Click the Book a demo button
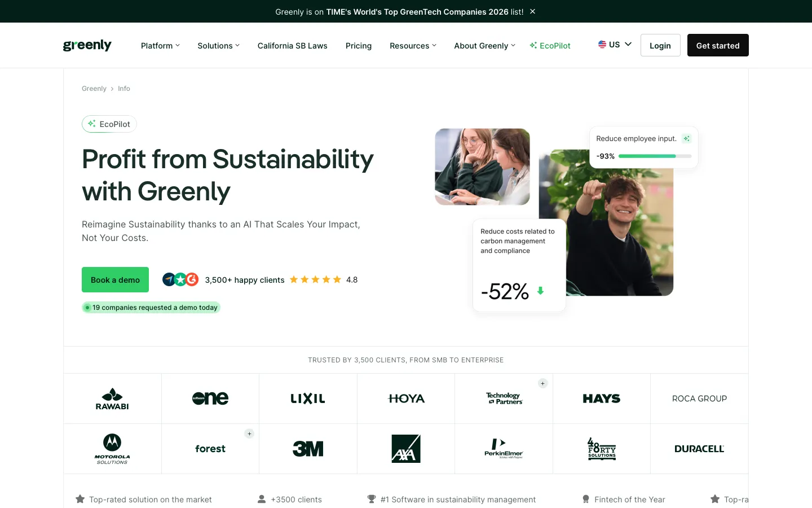This screenshot has height=508, width=812. (115, 279)
